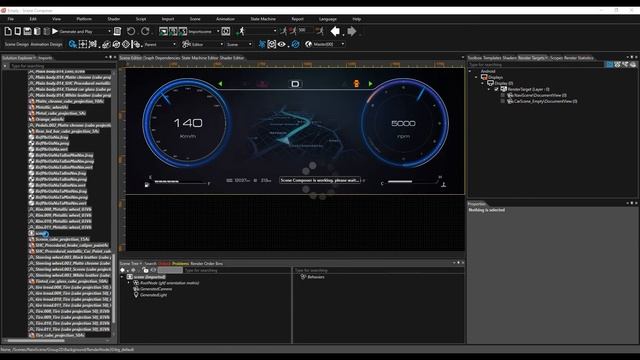The image size is (640, 360).
Task: Click the Play triangle beside Generate and Play
Action: coord(55,31)
